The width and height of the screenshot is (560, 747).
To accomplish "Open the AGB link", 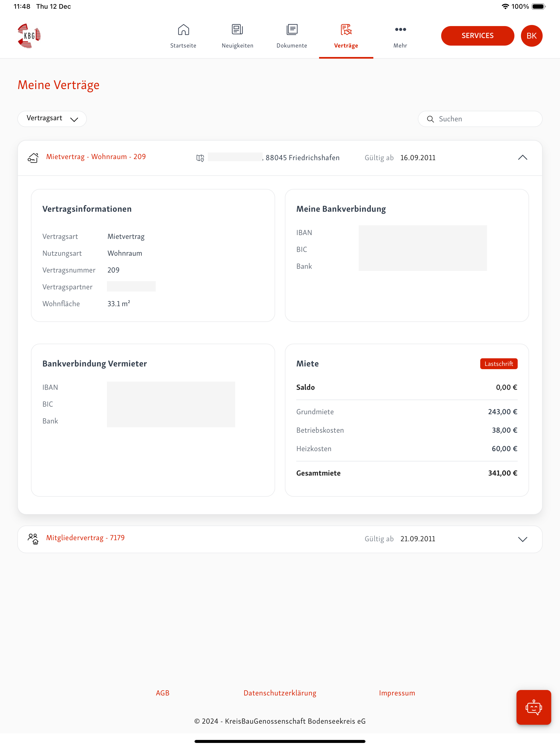I will pyautogui.click(x=163, y=693).
